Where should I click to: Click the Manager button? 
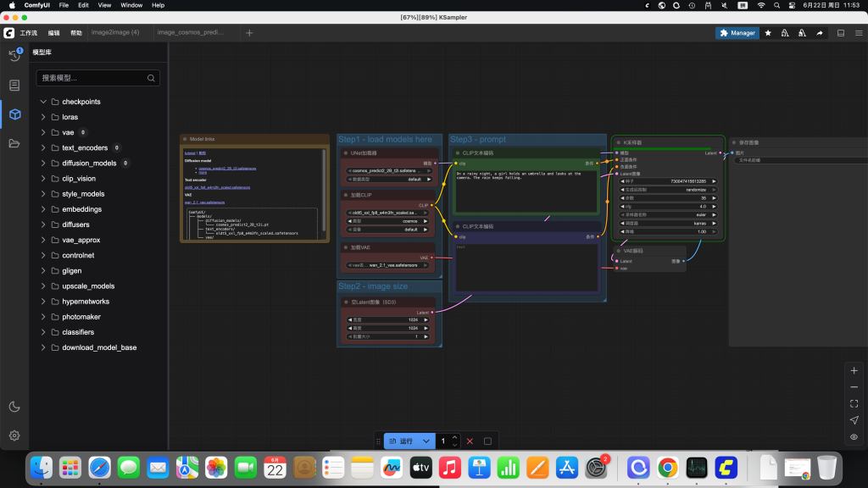(x=737, y=33)
